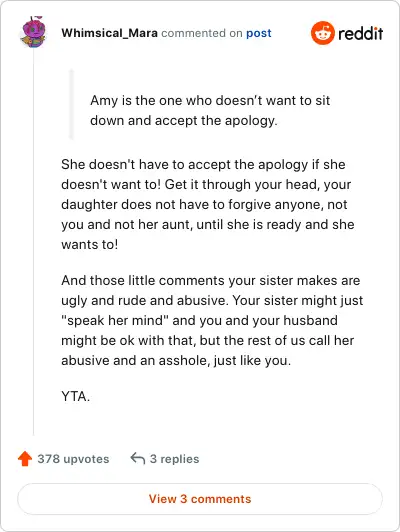The height and width of the screenshot is (532, 400).
Task: Click the orange upvote arrow
Action: [x=25, y=459]
